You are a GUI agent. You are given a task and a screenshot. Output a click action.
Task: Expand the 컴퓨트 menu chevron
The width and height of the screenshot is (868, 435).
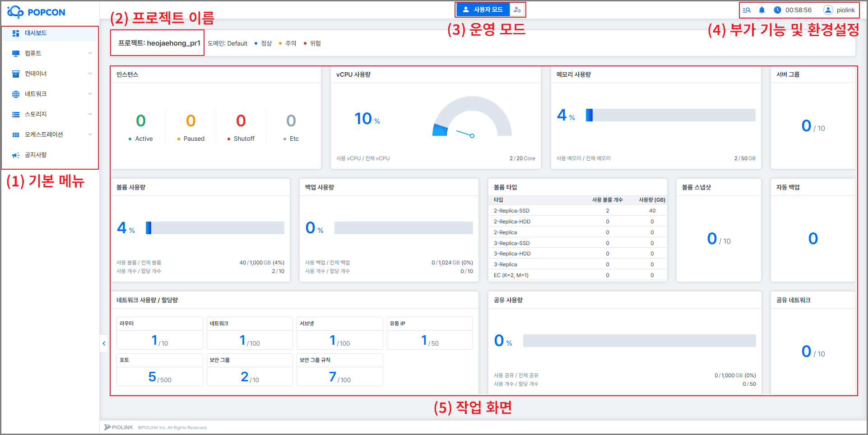90,53
